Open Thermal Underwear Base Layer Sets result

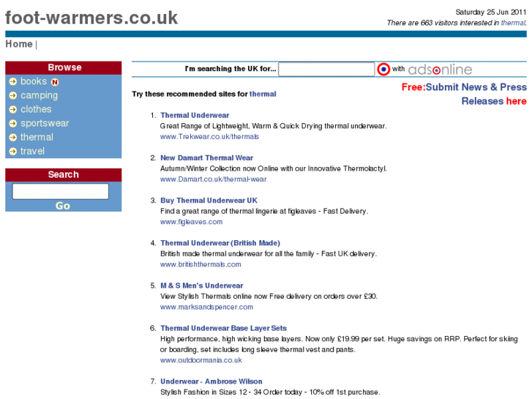(x=223, y=329)
